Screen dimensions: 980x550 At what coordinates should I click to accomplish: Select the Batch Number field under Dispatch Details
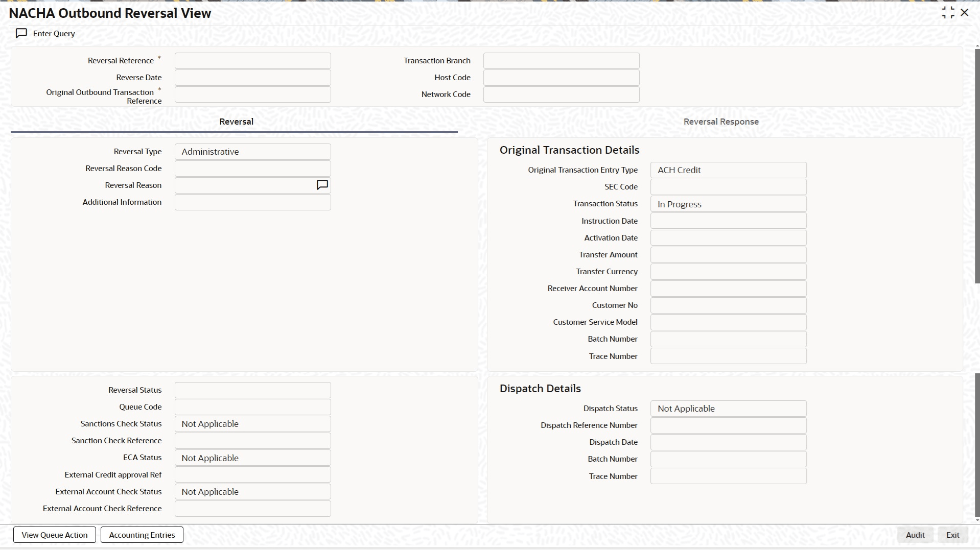pyautogui.click(x=729, y=459)
